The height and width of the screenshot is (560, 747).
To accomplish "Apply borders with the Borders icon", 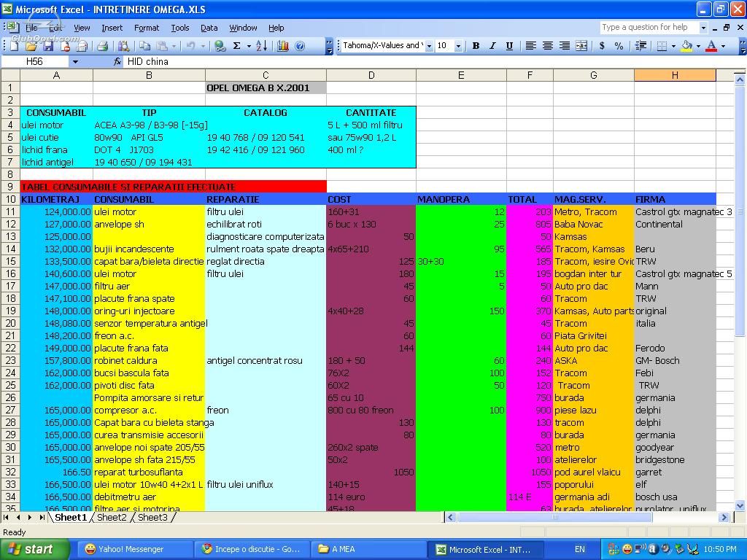I will (662, 46).
